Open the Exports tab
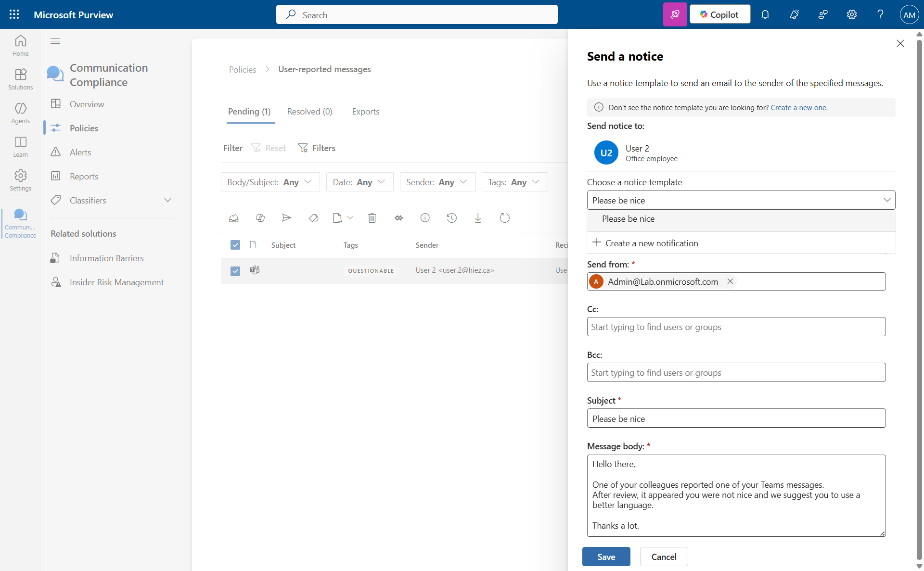 (365, 112)
